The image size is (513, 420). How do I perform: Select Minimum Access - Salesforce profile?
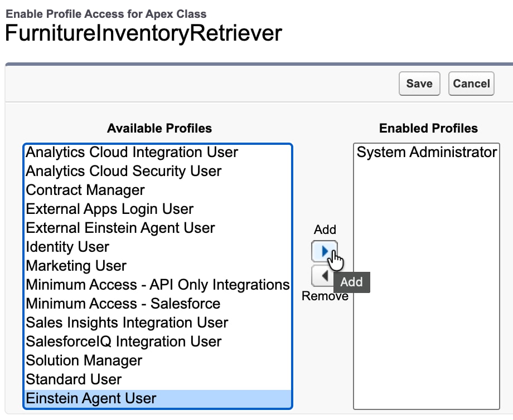pos(158,304)
